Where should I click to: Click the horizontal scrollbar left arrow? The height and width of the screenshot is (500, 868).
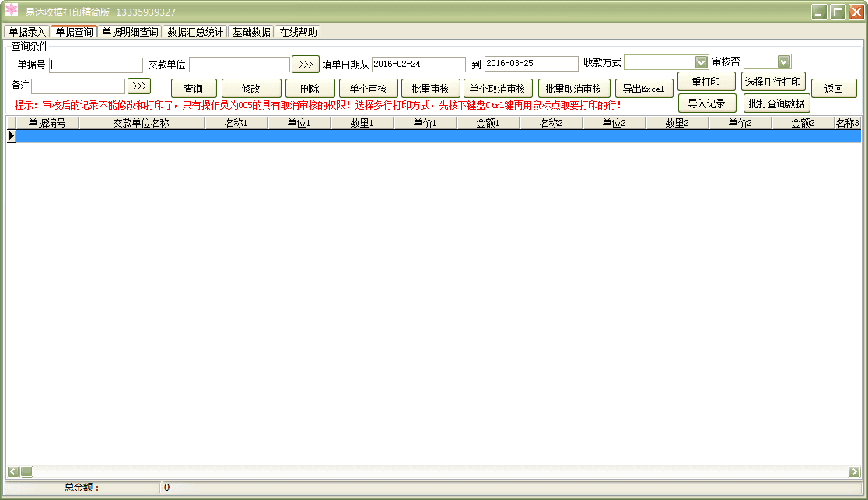coord(12,471)
